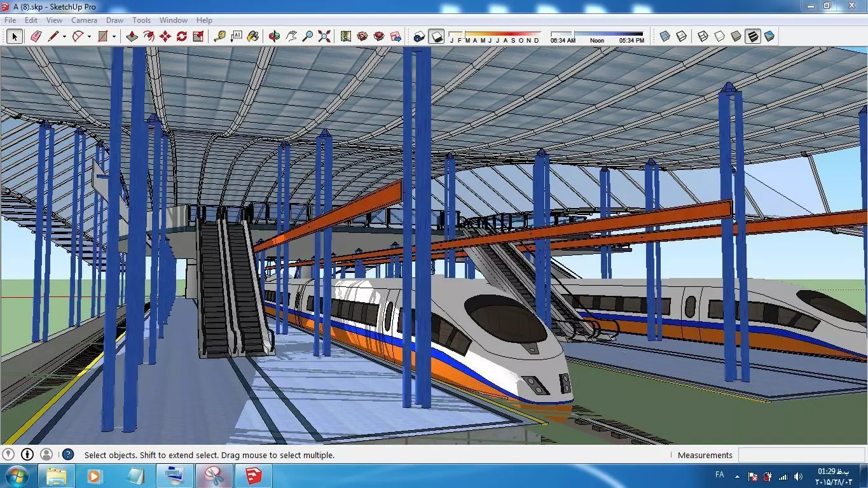Select the Rectangle shape tool

click(103, 36)
